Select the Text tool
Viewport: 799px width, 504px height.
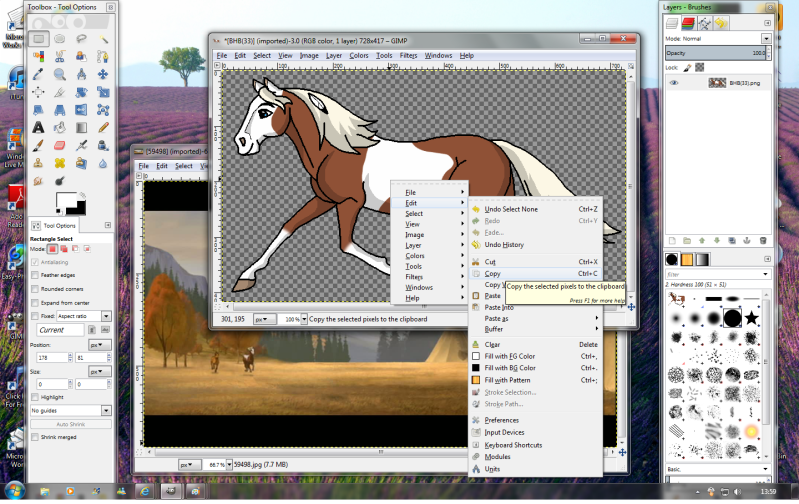click(x=38, y=127)
